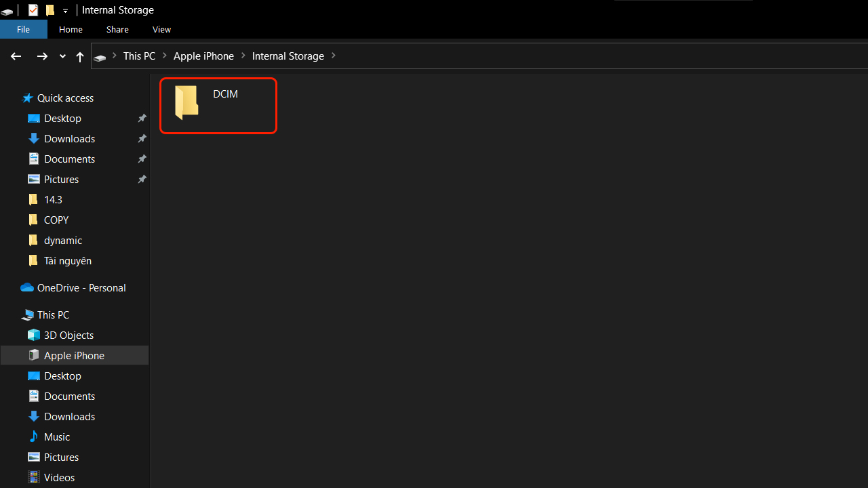
Task: Click the pin icon beside pinned Documents
Action: [142, 159]
